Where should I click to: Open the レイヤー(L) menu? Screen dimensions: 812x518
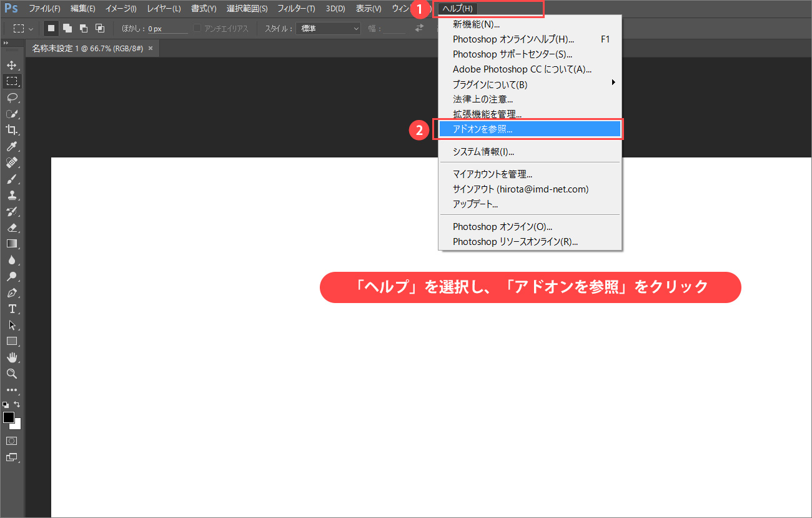(x=164, y=9)
